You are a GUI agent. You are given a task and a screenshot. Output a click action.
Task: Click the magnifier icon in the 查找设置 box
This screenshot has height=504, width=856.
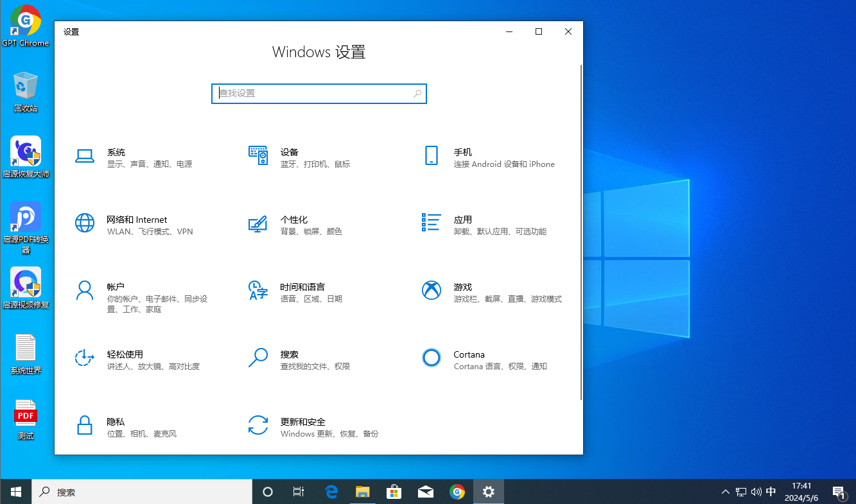click(417, 94)
